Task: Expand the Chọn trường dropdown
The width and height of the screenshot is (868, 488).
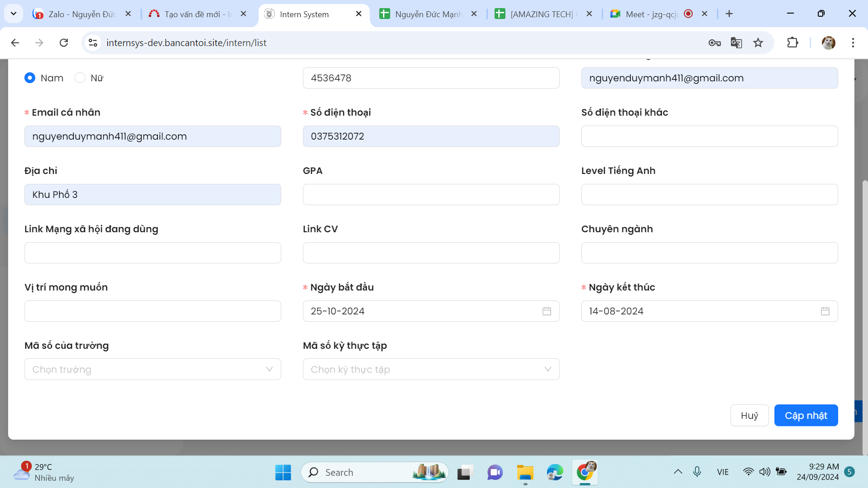Action: (152, 370)
